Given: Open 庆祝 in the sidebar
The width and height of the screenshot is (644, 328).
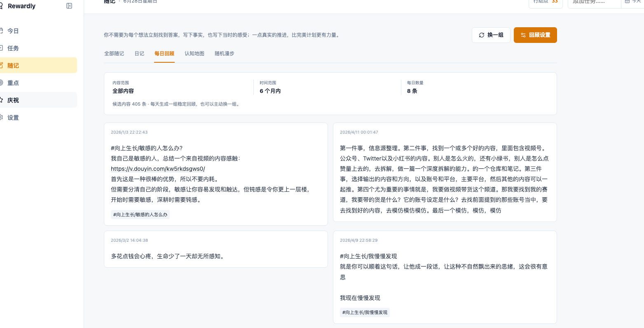Looking at the screenshot, I should (x=38, y=100).
